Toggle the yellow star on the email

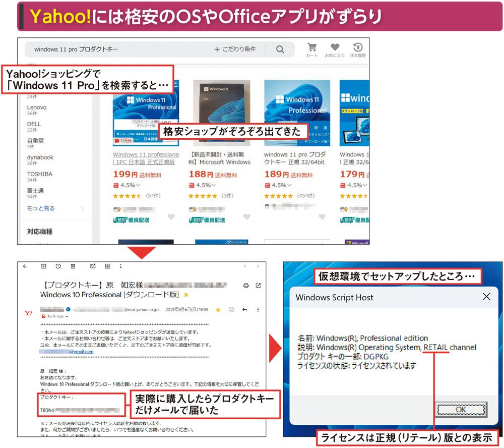218,310
